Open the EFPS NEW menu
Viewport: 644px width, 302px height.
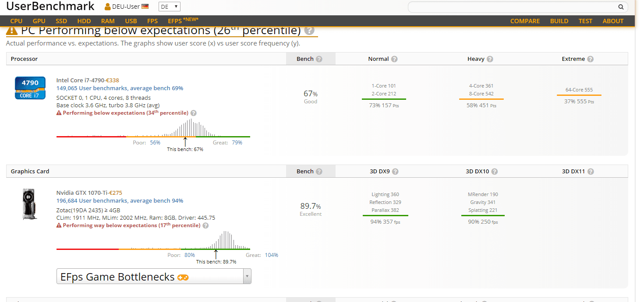coord(183,21)
